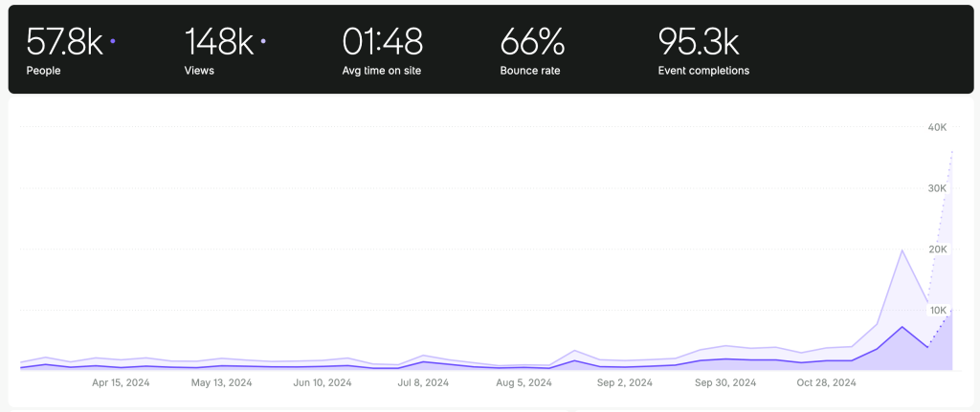Open the Bounce rate 66% metric
Image resolution: width=980 pixels, height=412 pixels.
(x=532, y=50)
